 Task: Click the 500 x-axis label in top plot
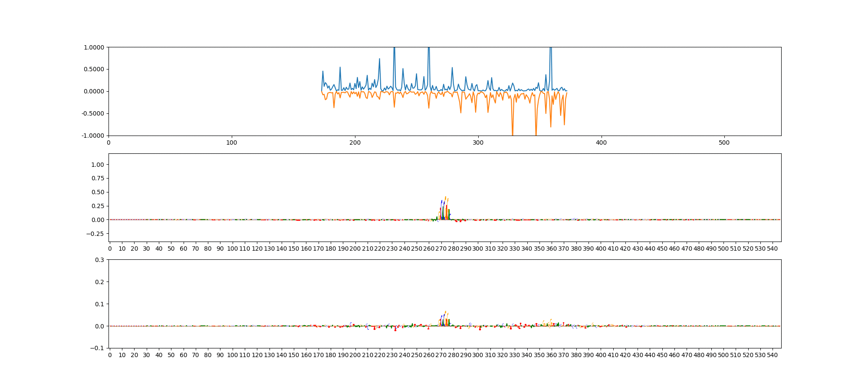tap(724, 142)
